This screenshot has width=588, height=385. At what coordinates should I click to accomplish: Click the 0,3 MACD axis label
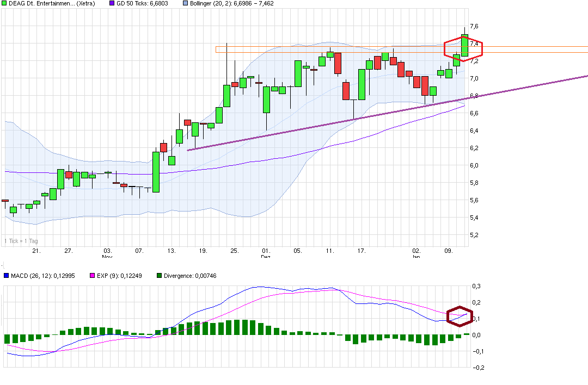(476, 287)
